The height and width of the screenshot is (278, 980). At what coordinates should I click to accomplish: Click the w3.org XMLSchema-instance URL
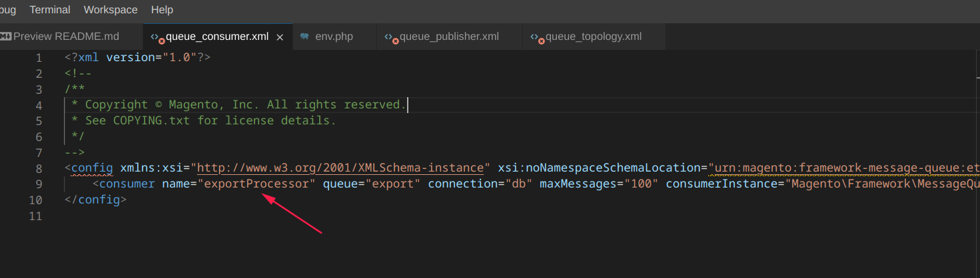[340, 168]
